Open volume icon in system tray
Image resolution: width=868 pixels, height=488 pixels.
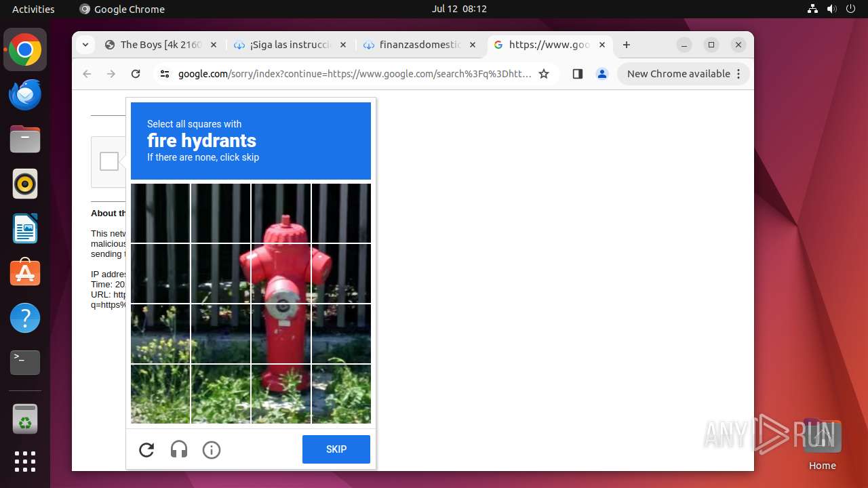(x=831, y=9)
